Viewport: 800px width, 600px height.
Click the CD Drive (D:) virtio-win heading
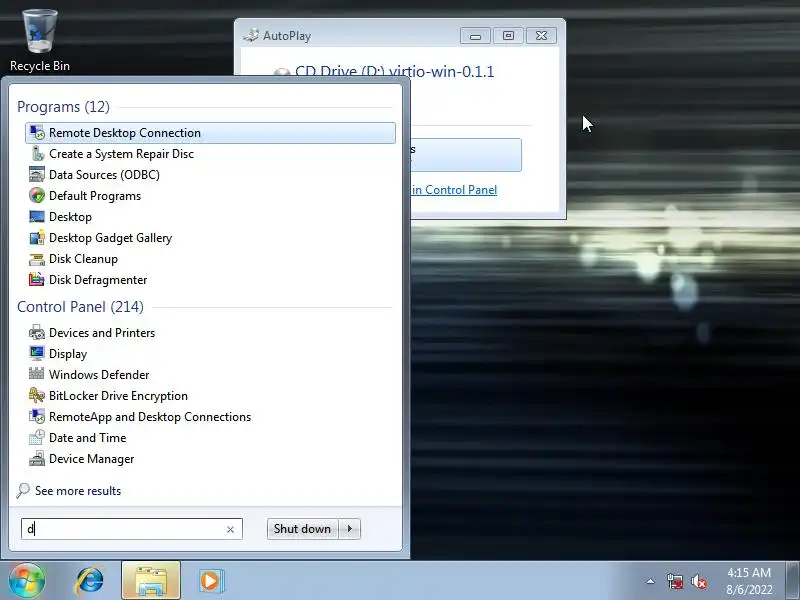click(x=394, y=70)
